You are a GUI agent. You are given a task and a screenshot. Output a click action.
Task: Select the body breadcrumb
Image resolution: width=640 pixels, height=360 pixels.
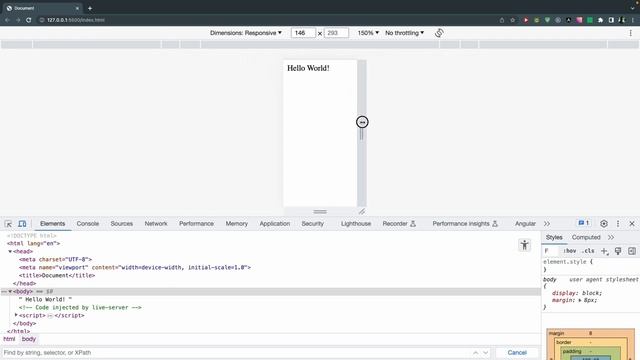29,339
